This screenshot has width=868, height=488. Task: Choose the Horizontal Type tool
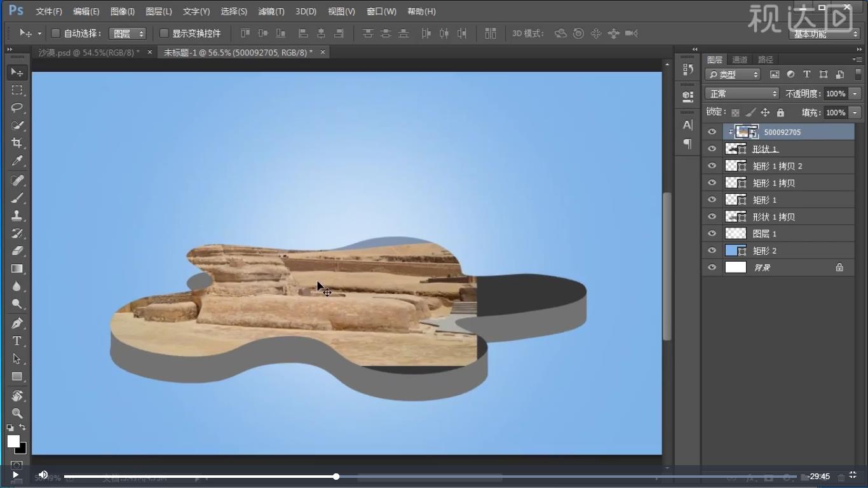17,341
